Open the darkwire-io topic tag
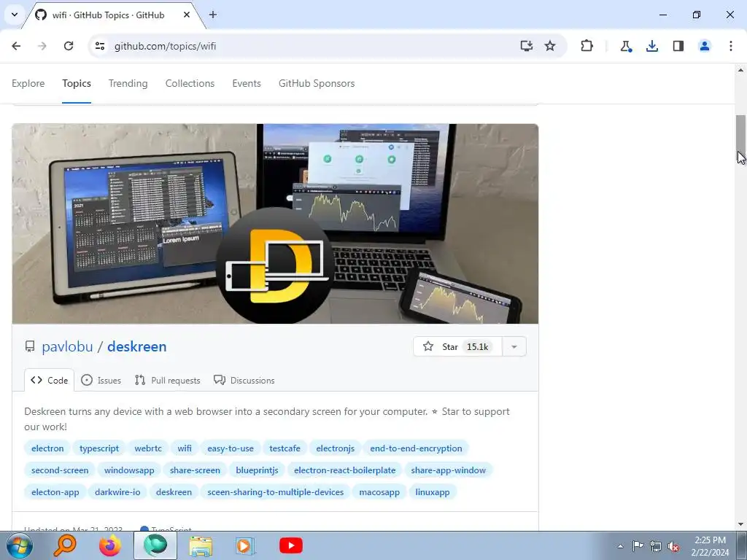 pyautogui.click(x=117, y=492)
